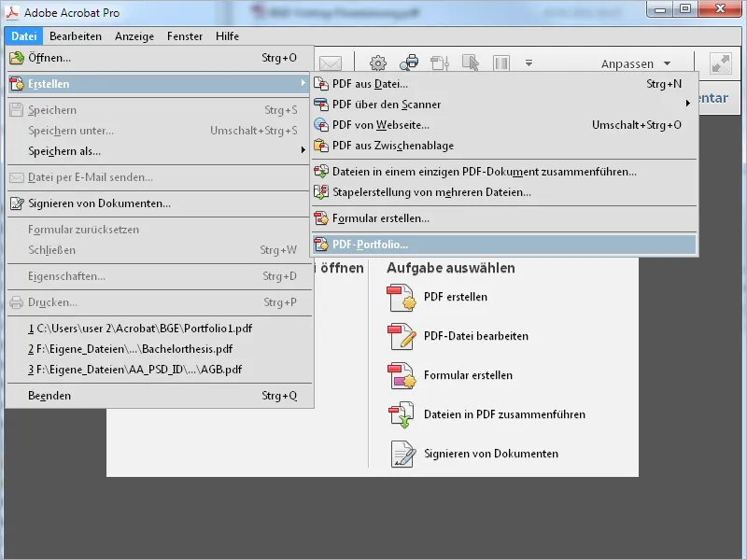Screen dimensions: 747x560
Task: Click the web page globe PDF icon
Action: pos(321,125)
